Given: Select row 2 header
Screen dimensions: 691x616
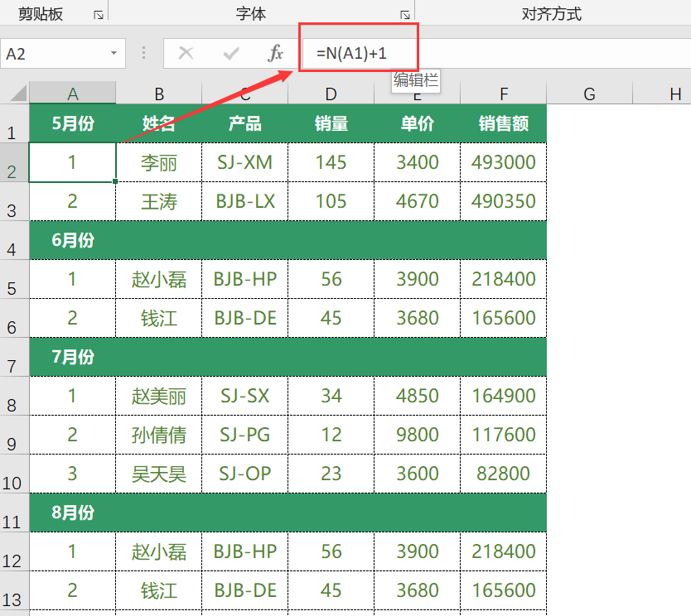Looking at the screenshot, I should pyautogui.click(x=14, y=162).
